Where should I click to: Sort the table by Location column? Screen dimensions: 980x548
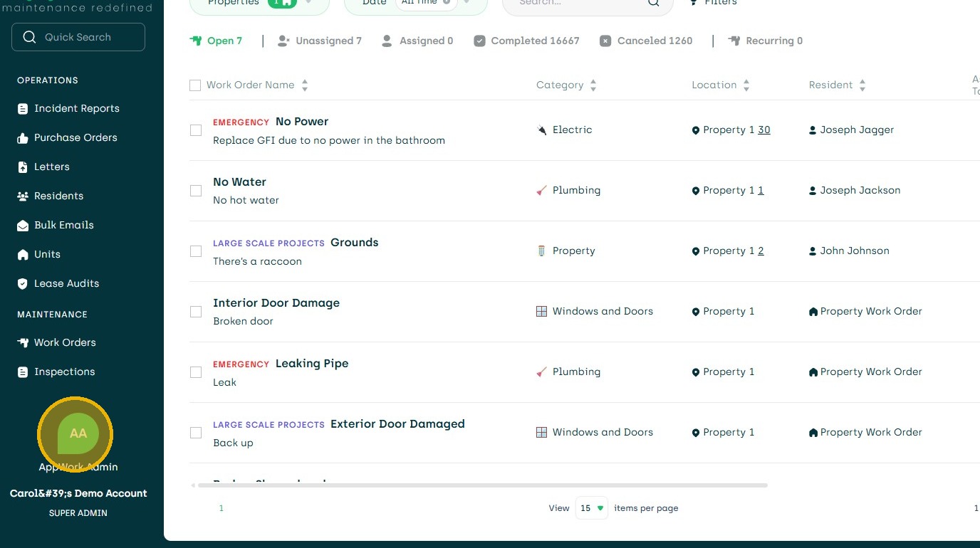[x=746, y=85]
